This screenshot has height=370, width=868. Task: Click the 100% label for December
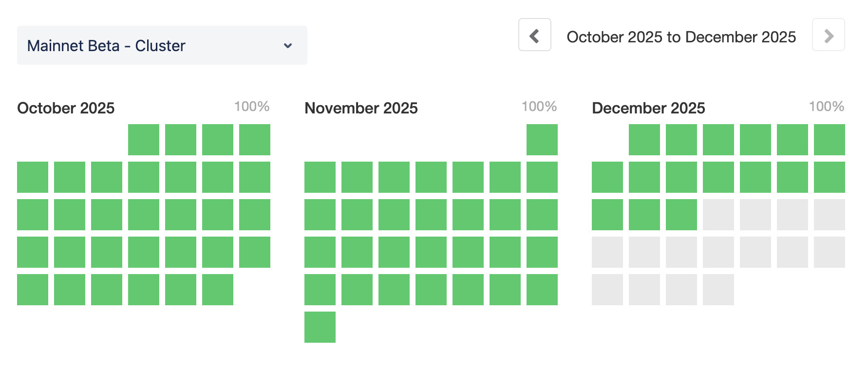827,107
